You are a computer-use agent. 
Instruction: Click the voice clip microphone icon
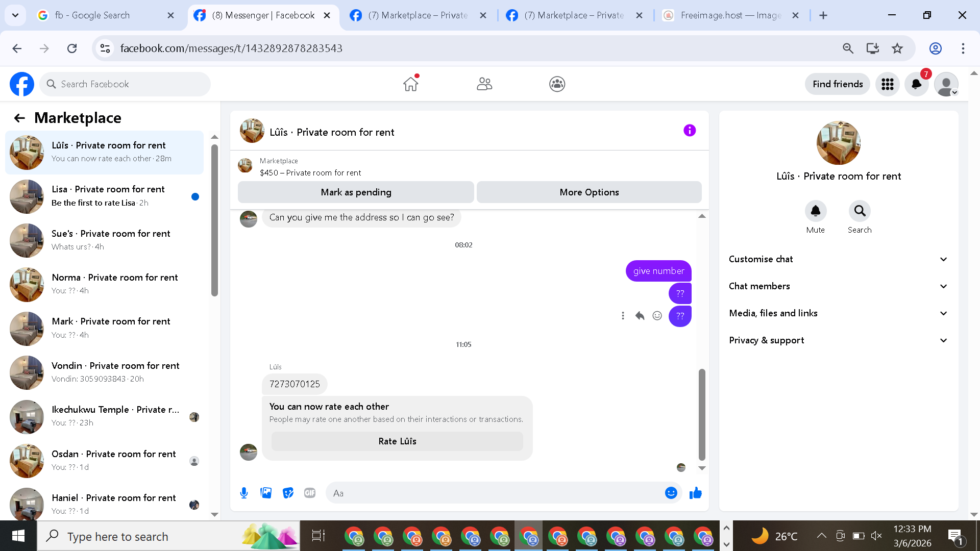(244, 493)
